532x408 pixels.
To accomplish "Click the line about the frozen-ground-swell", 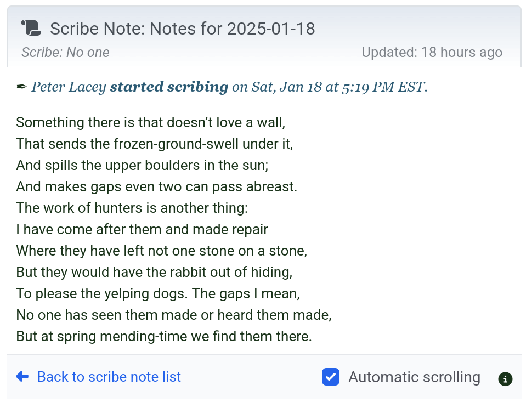I will click(155, 144).
